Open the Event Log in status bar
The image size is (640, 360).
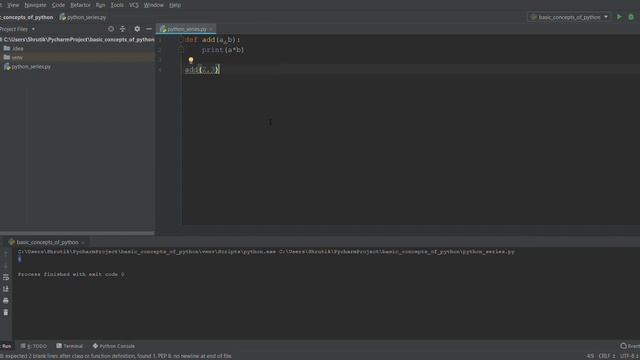coord(630,346)
